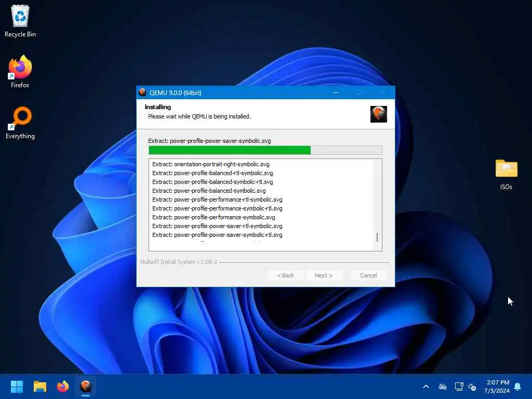This screenshot has height=399, width=532.
Task: Launch Firefox from the taskbar
Action: coord(63,387)
